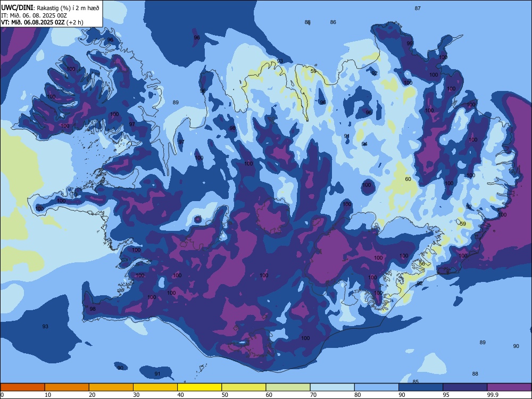532x399 pixels.
Task: Select the legend tick label 80
Action: [358, 395]
